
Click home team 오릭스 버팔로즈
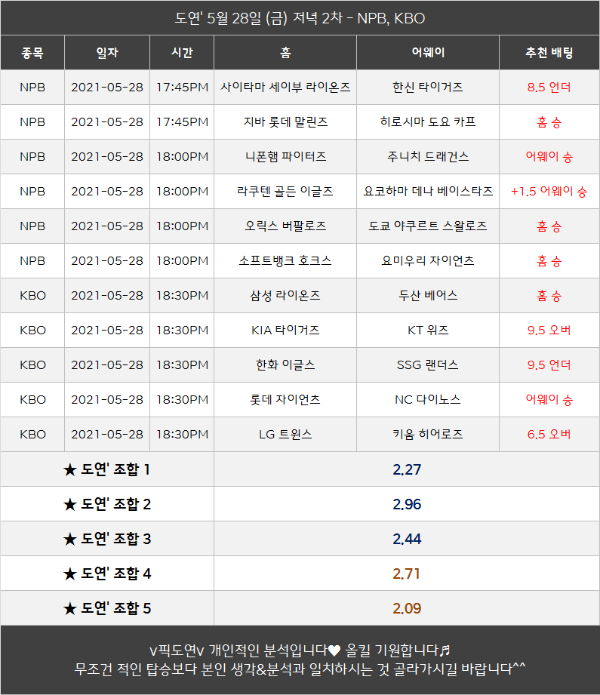point(285,226)
